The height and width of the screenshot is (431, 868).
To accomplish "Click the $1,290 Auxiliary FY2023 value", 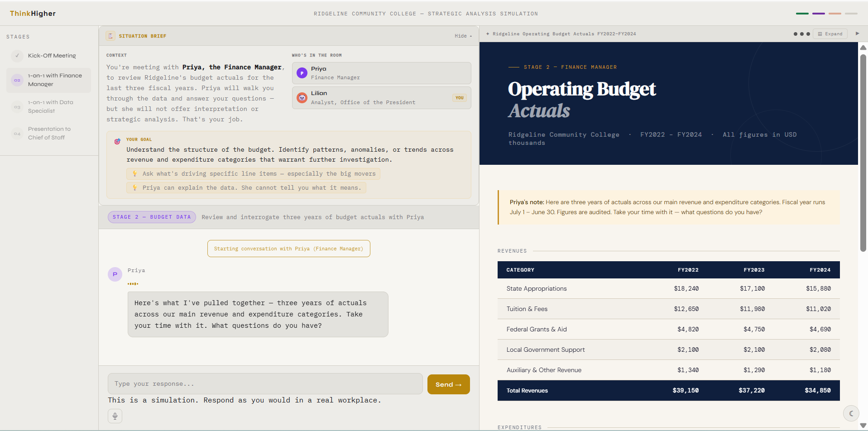I will pyautogui.click(x=754, y=370).
